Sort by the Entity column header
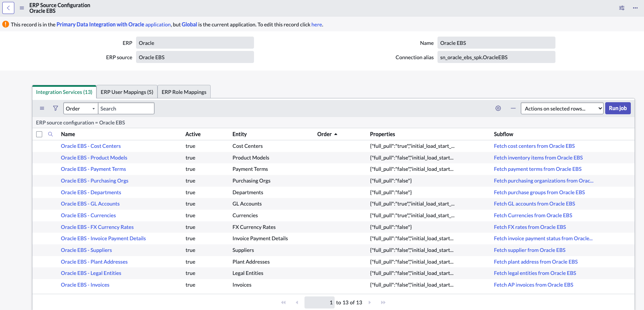This screenshot has width=644, height=310. click(x=240, y=134)
